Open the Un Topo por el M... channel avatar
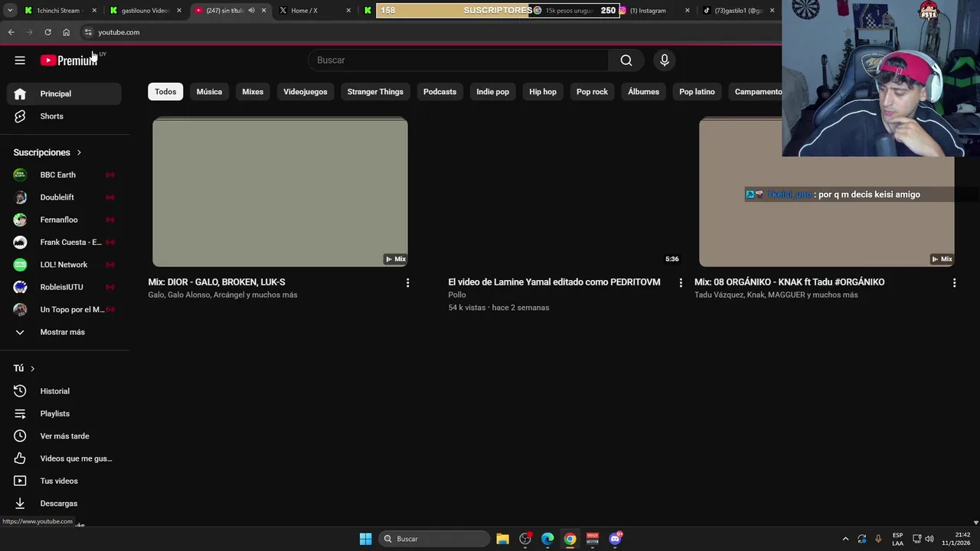Viewport: 980px width, 551px height. point(20,310)
